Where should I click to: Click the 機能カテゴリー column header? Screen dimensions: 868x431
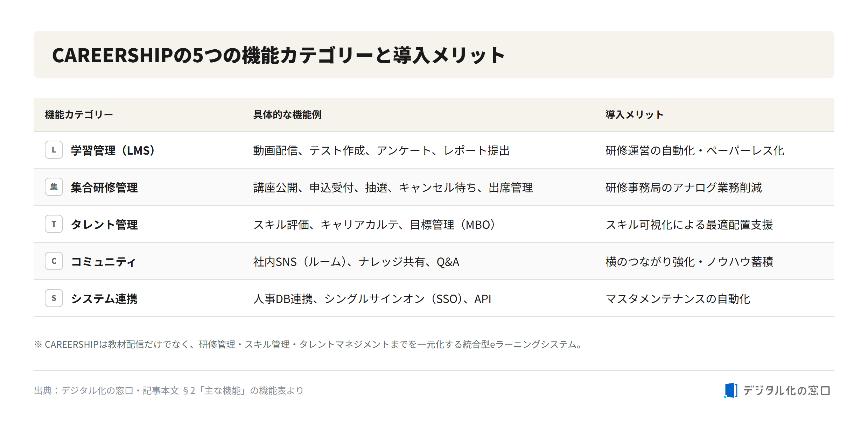point(79,115)
